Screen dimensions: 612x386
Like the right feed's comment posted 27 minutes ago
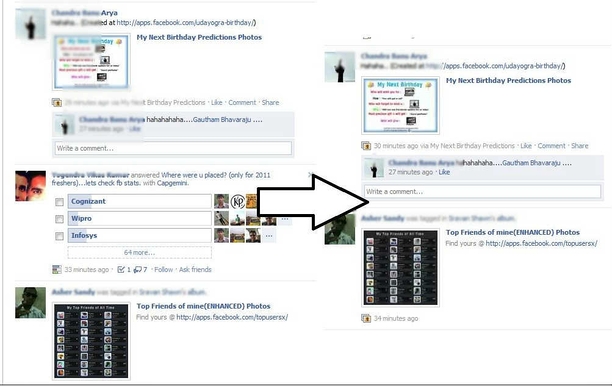(444, 172)
